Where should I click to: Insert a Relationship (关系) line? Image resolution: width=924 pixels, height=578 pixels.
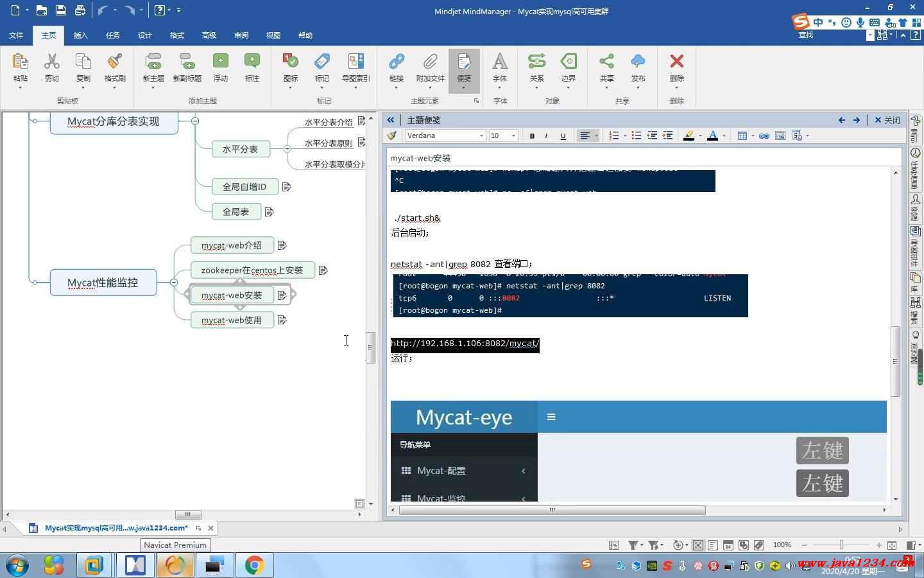click(536, 62)
